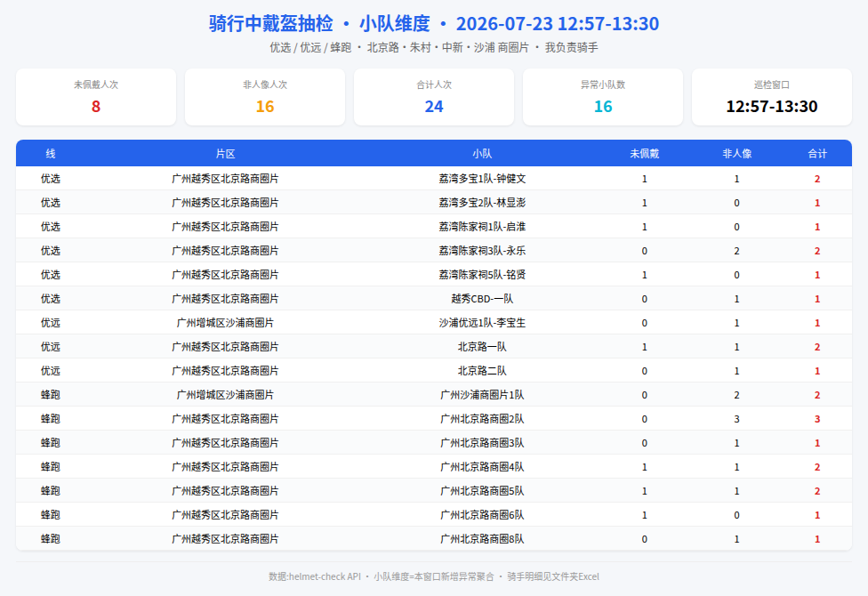Select team 广州沙浦商圈片1队
This screenshot has width=868, height=596.
point(482,395)
